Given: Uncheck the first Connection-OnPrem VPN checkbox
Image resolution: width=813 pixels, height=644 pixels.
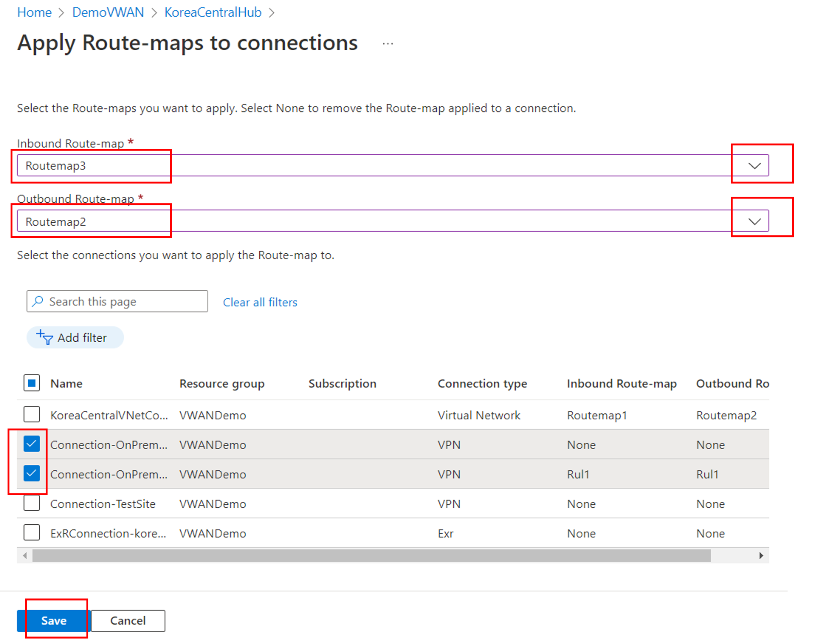Looking at the screenshot, I should point(32,444).
